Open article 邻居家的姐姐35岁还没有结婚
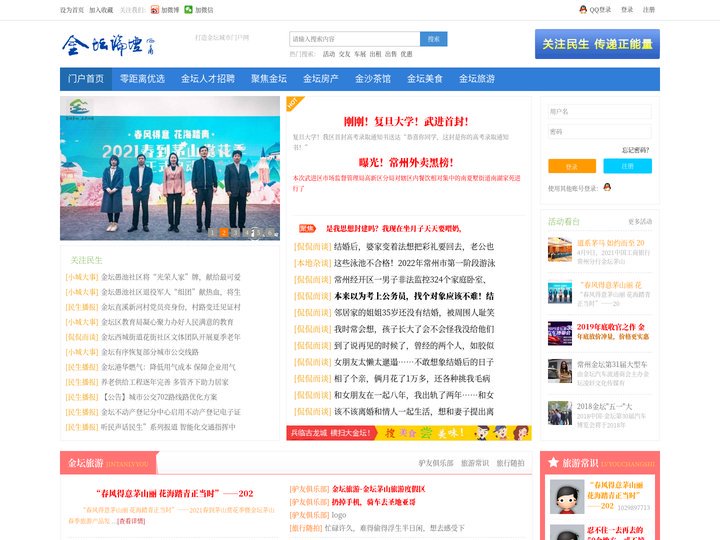The image size is (720, 540). [414, 313]
